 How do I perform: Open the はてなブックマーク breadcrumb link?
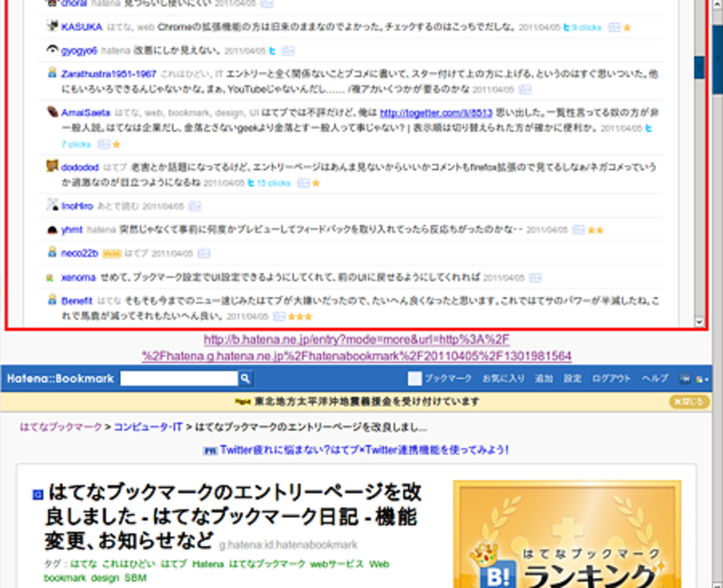click(61, 427)
